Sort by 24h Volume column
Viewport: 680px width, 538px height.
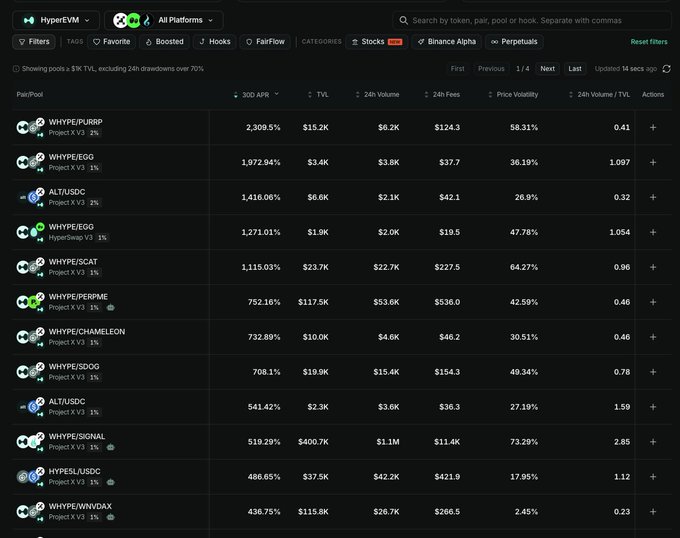[x=377, y=95]
